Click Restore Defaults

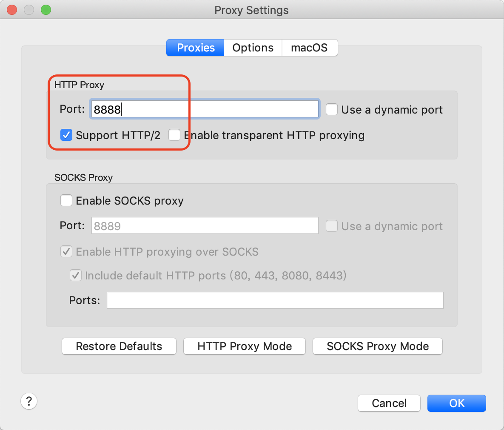(x=119, y=346)
